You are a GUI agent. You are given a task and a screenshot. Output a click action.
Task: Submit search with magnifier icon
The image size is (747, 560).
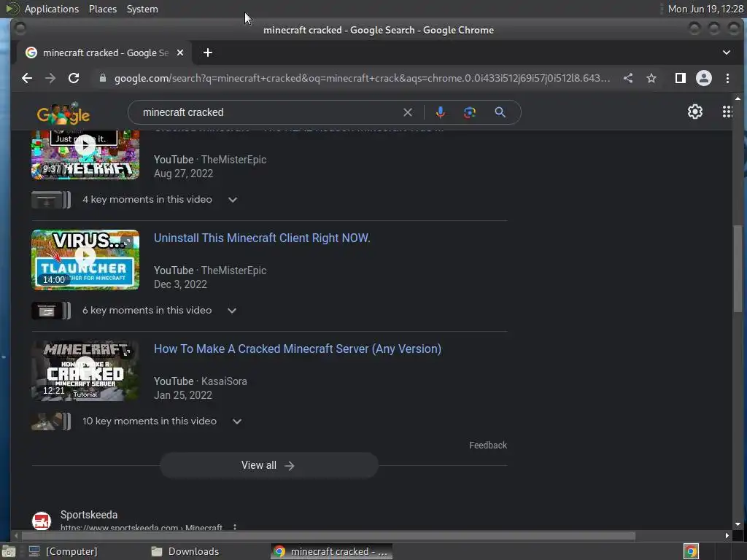500,112
